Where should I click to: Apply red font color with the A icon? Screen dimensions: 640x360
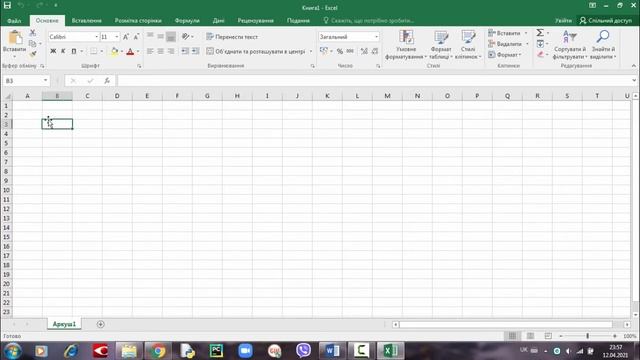[130, 51]
